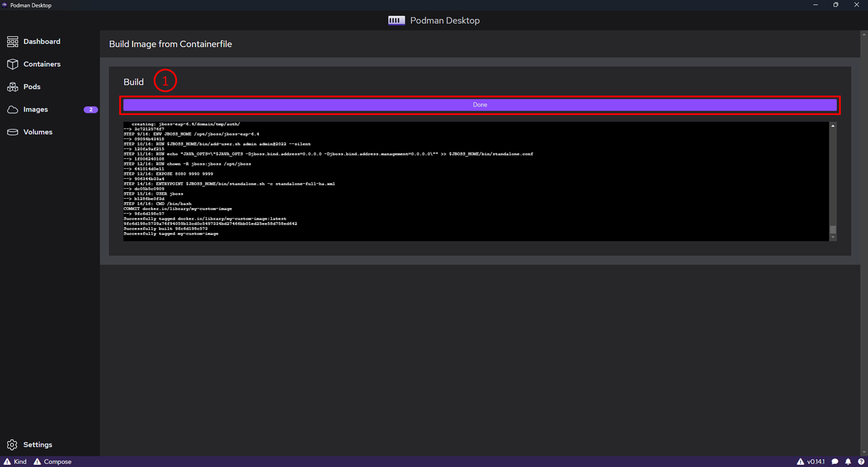Click the Images count badge showing 2
This screenshot has width=868, height=467.
(x=91, y=110)
